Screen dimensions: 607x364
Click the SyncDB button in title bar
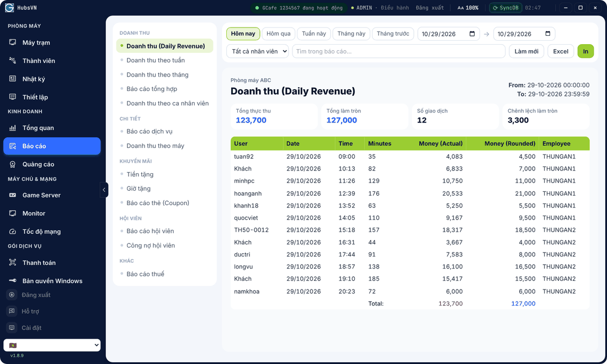[x=505, y=8]
